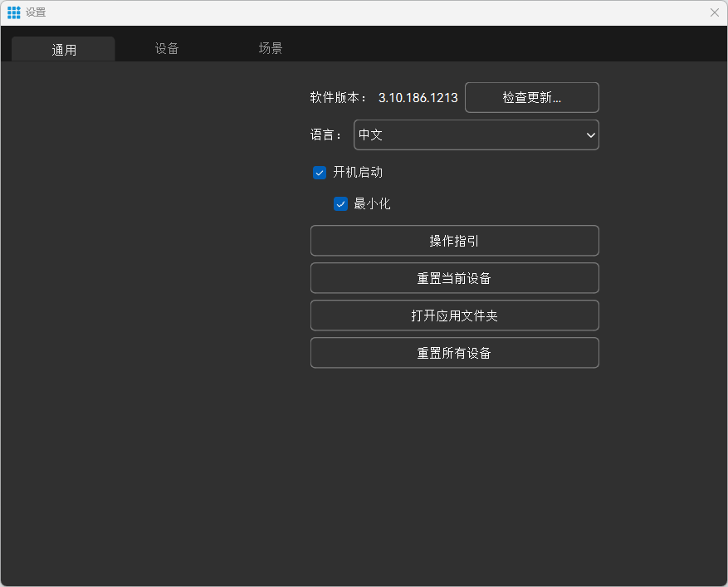Screen dimensions: 728x587
Task: Open the 设备 tab
Action: coord(167,48)
